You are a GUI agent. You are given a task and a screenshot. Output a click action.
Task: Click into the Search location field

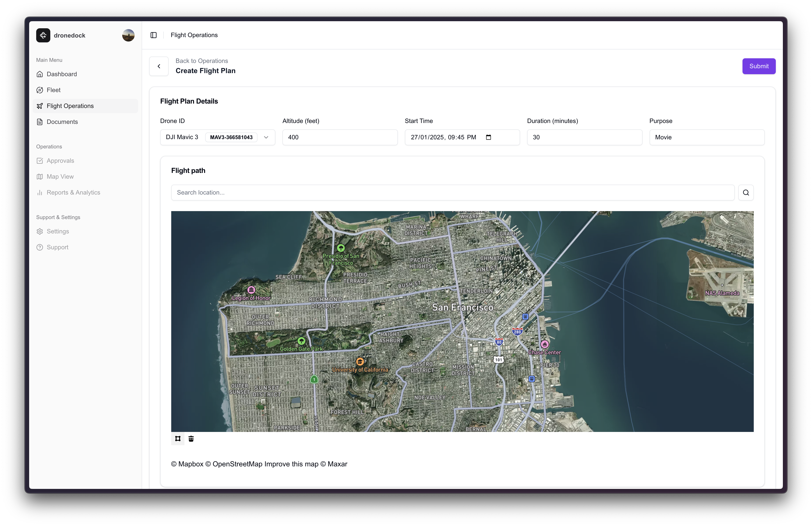coord(452,193)
